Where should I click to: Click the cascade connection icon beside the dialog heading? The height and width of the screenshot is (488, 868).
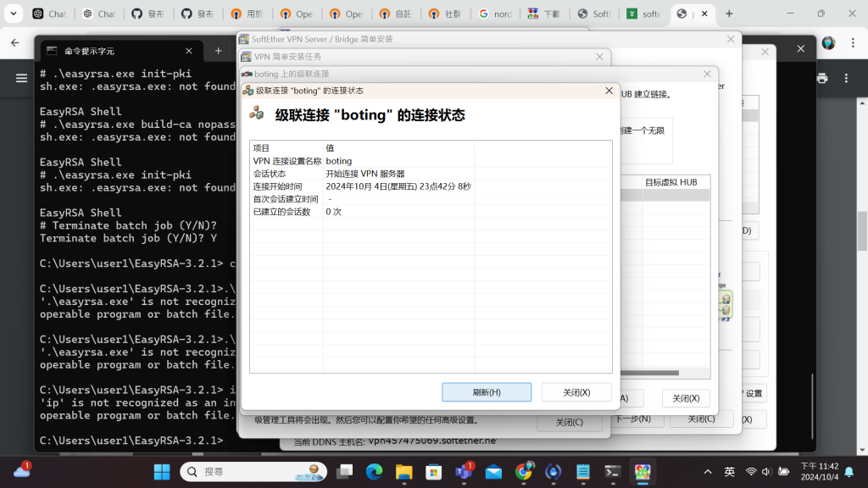[x=256, y=114]
